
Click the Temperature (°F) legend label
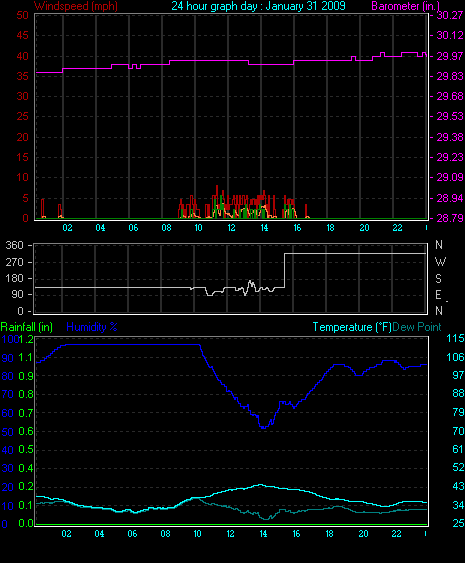pos(352,327)
